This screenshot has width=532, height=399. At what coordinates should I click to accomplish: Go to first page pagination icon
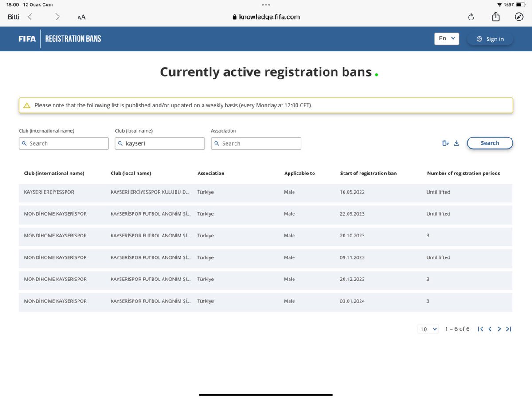point(480,329)
